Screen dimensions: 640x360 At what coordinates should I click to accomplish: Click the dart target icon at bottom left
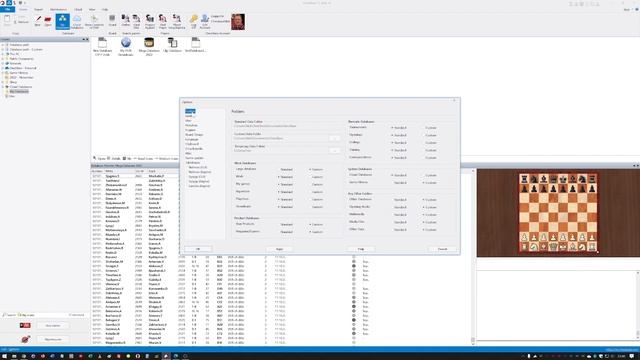(25, 339)
